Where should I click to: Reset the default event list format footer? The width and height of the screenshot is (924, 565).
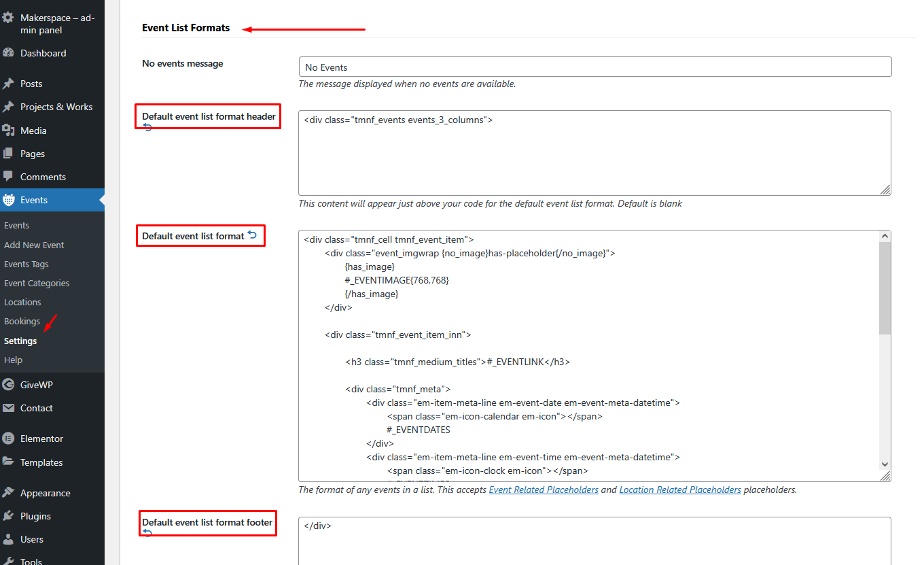tap(147, 532)
